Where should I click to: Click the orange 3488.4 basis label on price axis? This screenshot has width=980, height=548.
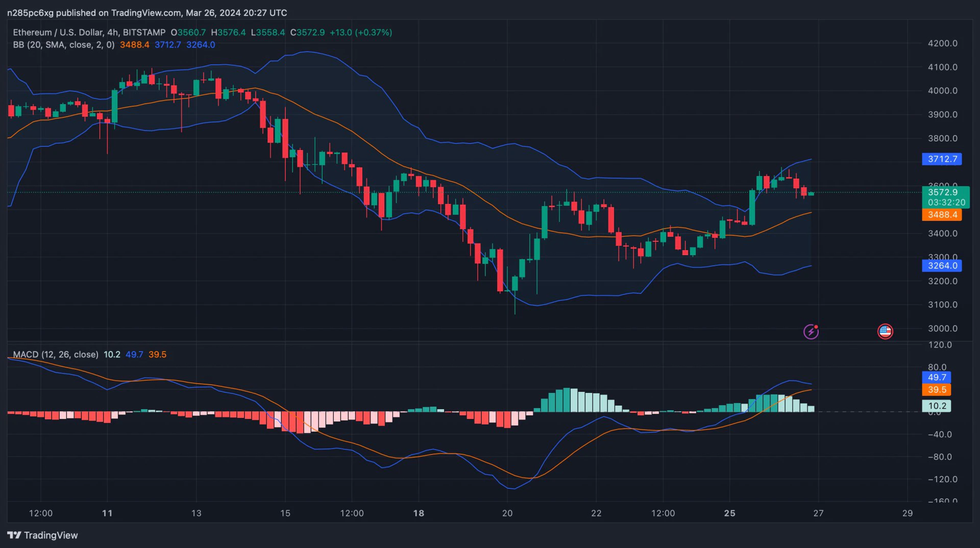(x=942, y=215)
